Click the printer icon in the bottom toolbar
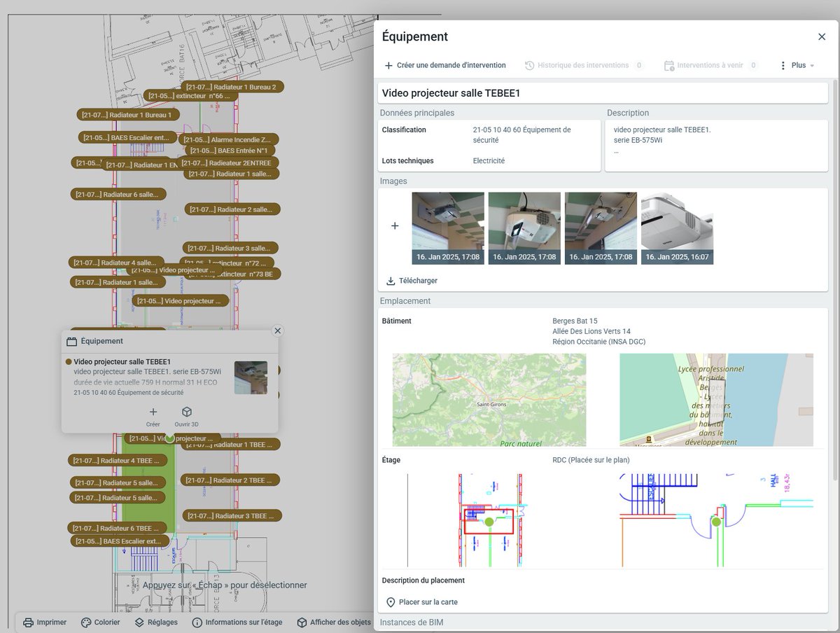The width and height of the screenshot is (840, 633). click(28, 622)
